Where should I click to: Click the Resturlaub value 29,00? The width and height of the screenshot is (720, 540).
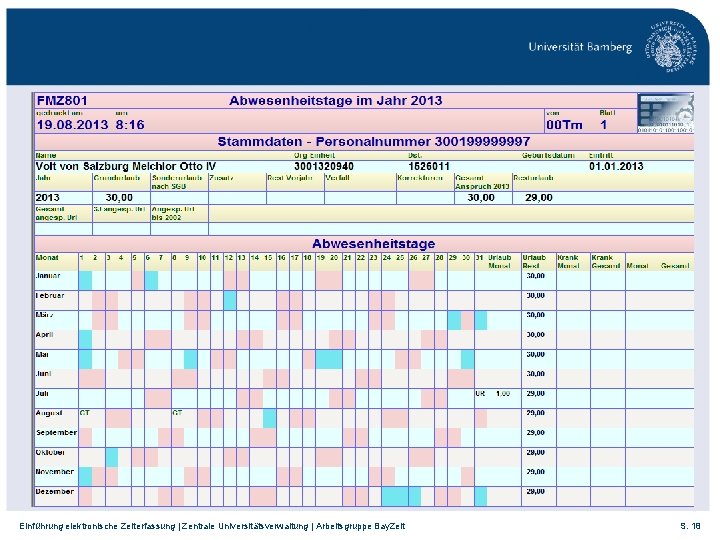pyautogui.click(x=539, y=198)
